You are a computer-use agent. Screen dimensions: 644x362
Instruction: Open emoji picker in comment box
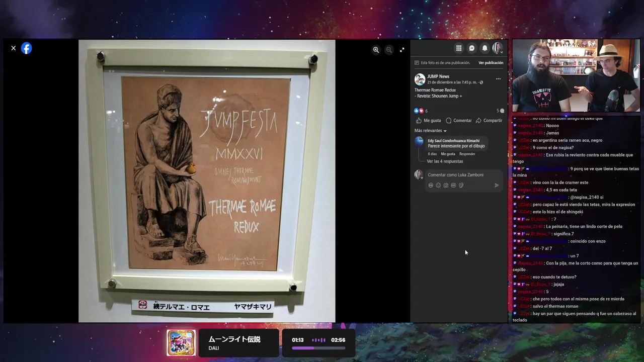click(x=438, y=186)
